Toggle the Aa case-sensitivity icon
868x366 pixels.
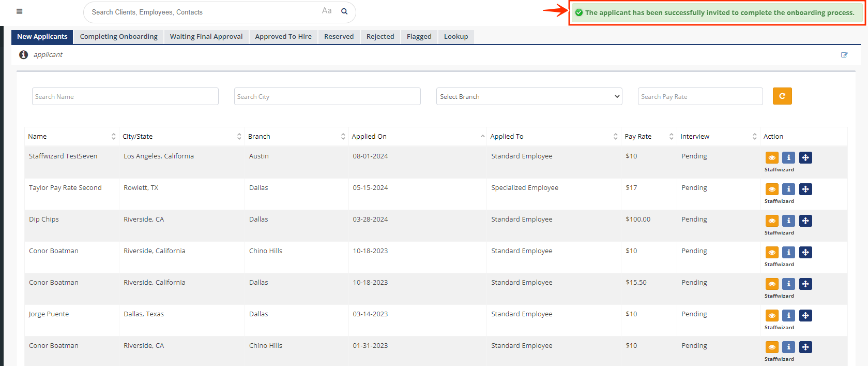[x=327, y=11]
